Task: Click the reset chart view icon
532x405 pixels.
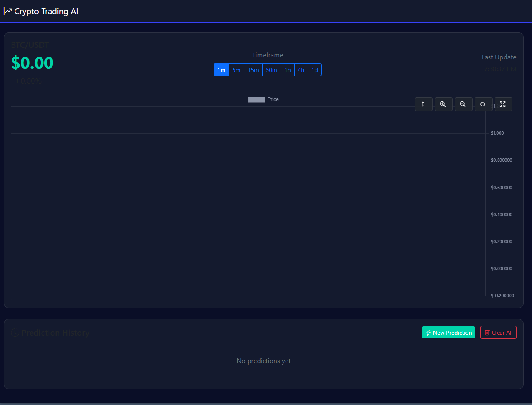Action: tap(483, 104)
